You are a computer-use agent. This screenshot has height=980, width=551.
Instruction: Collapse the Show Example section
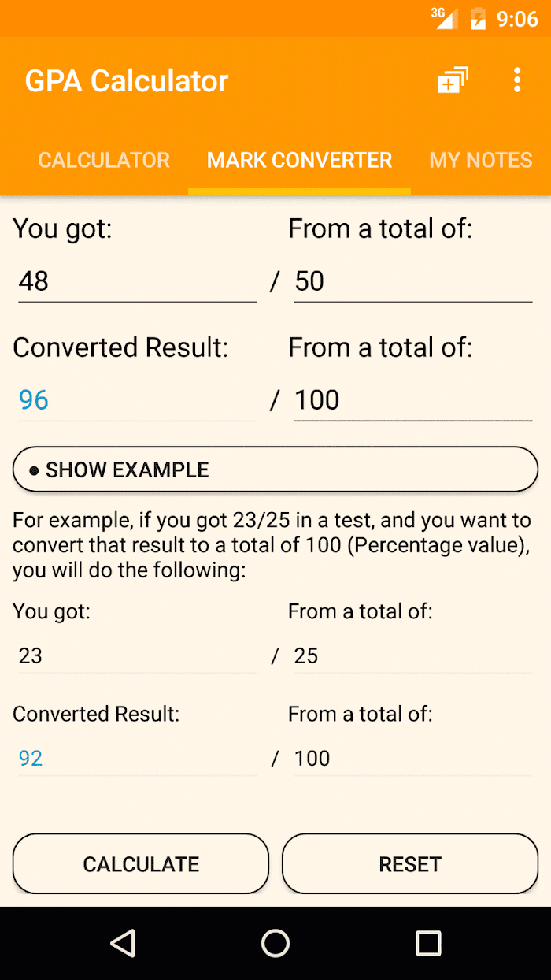click(275, 470)
